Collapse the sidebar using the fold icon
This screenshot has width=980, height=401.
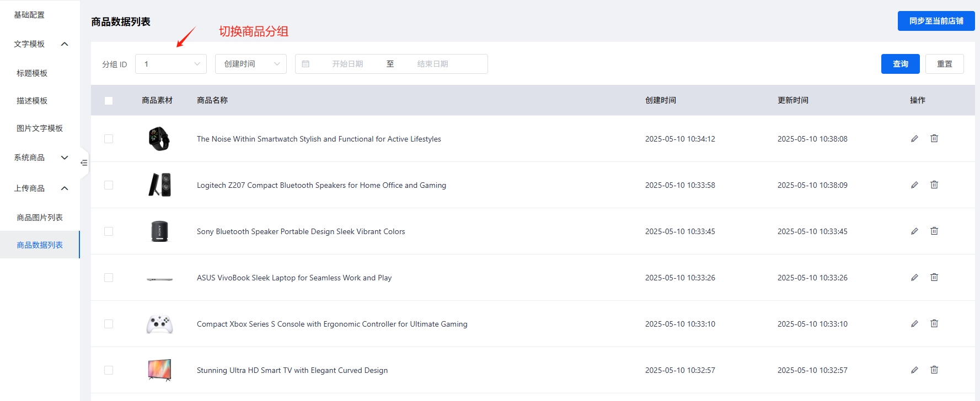pos(84,163)
